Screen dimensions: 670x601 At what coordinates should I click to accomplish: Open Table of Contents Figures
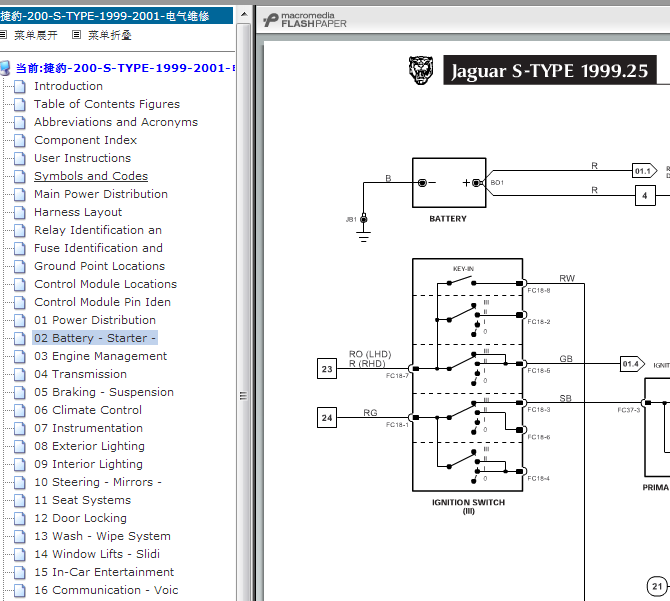pos(107,104)
